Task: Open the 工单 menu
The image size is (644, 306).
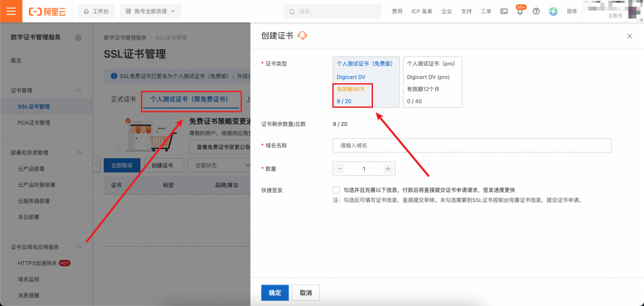Action: (x=486, y=11)
